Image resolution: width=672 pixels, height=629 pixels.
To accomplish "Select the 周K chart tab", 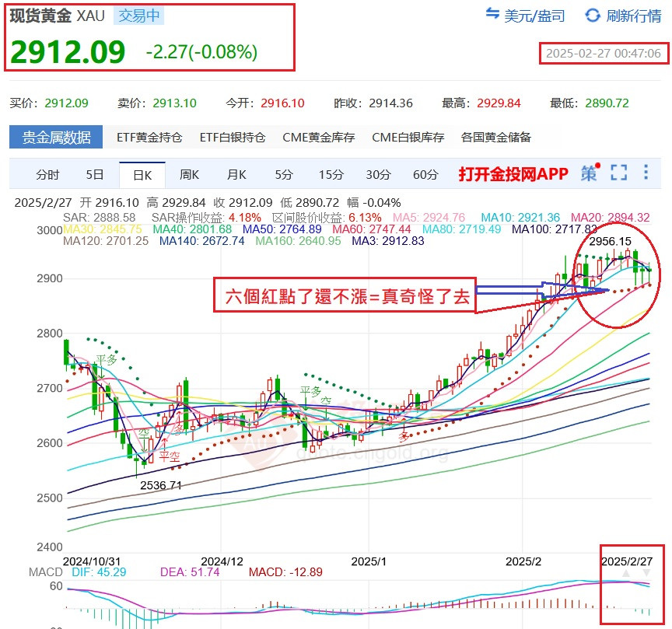I will tap(189, 175).
